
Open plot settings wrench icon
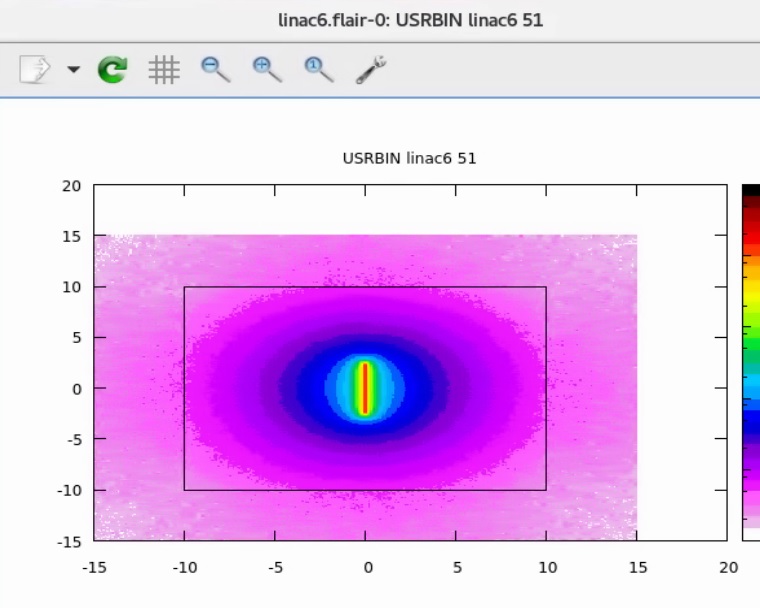tap(371, 70)
